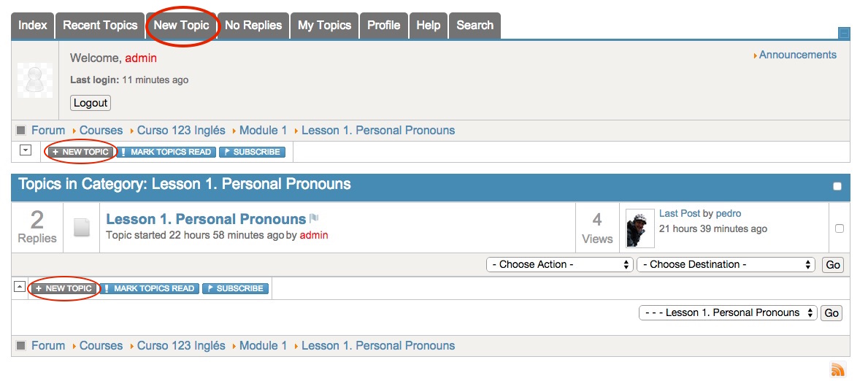Click the square icon before bottom Forum breadcrumb
The height and width of the screenshot is (381, 868).
point(20,346)
